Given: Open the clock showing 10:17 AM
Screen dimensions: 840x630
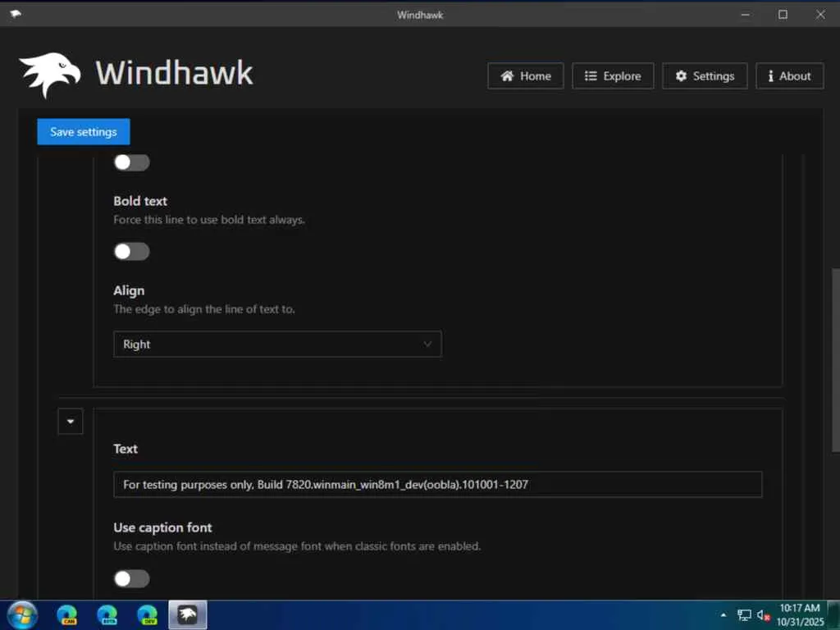Looking at the screenshot, I should pyautogui.click(x=800, y=615).
